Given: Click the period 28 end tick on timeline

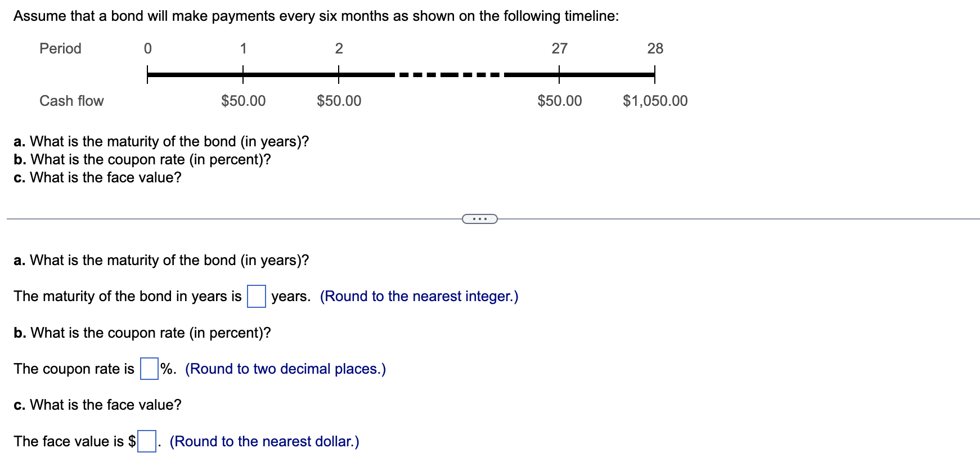Looking at the screenshot, I should pyautogui.click(x=654, y=74).
